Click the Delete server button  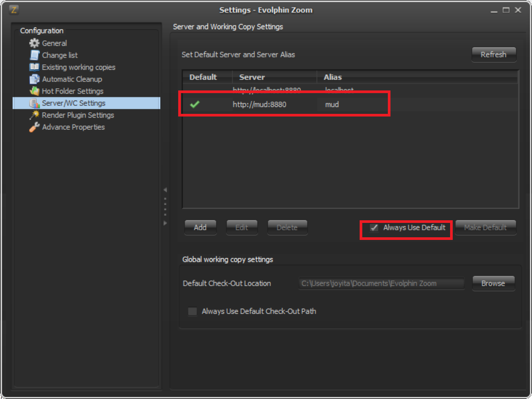click(x=287, y=228)
